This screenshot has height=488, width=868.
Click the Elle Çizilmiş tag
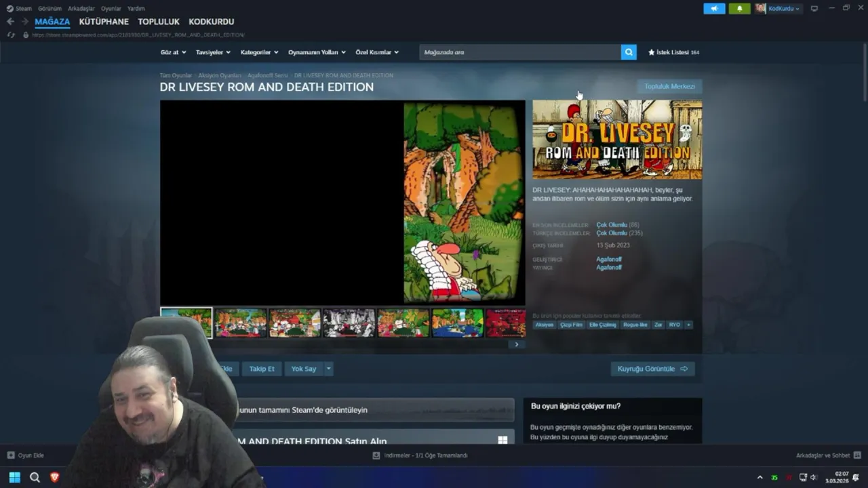(x=603, y=325)
